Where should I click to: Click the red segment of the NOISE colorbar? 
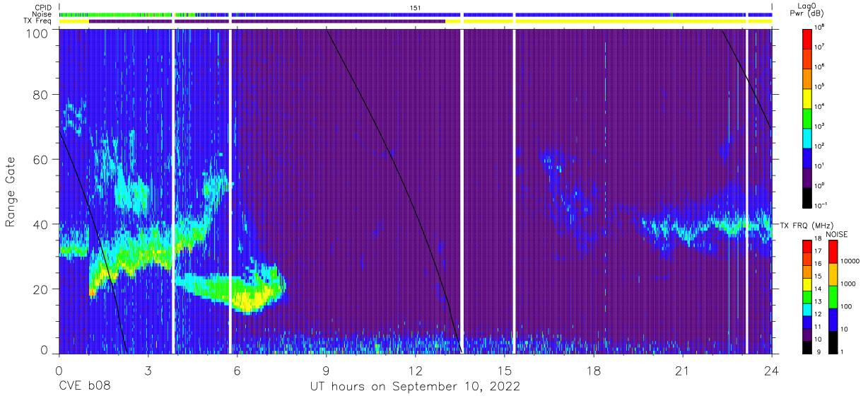pos(834,252)
